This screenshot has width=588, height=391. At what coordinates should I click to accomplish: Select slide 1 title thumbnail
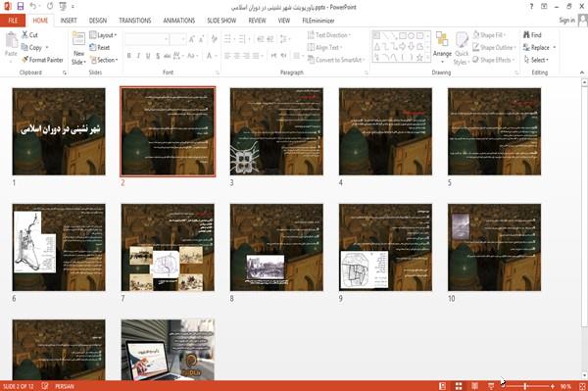59,131
